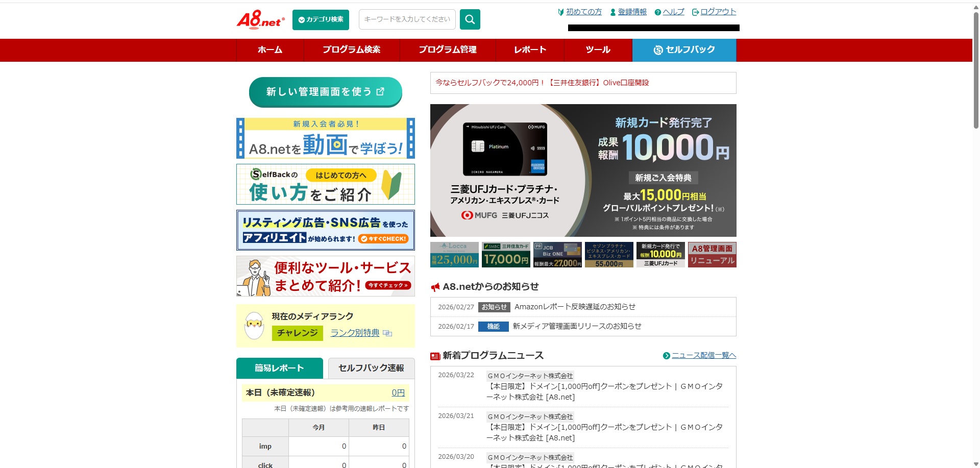Image resolution: width=980 pixels, height=468 pixels.
Task: Click the A8.net logo
Action: (260, 19)
